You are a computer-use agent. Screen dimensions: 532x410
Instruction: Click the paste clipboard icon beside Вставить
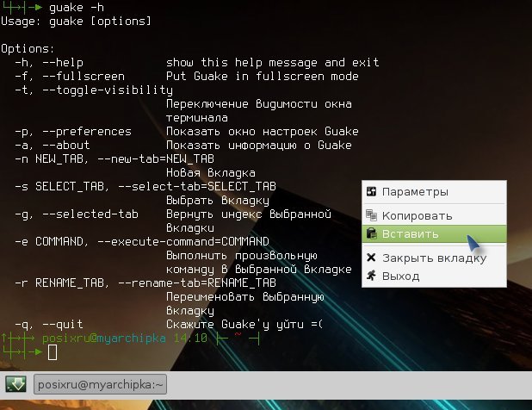pos(372,233)
